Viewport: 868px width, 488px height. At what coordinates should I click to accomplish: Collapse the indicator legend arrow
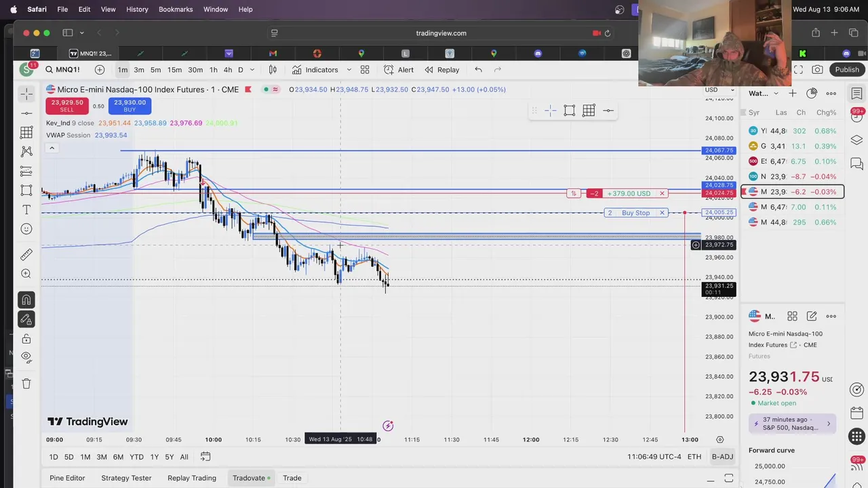tap(52, 148)
